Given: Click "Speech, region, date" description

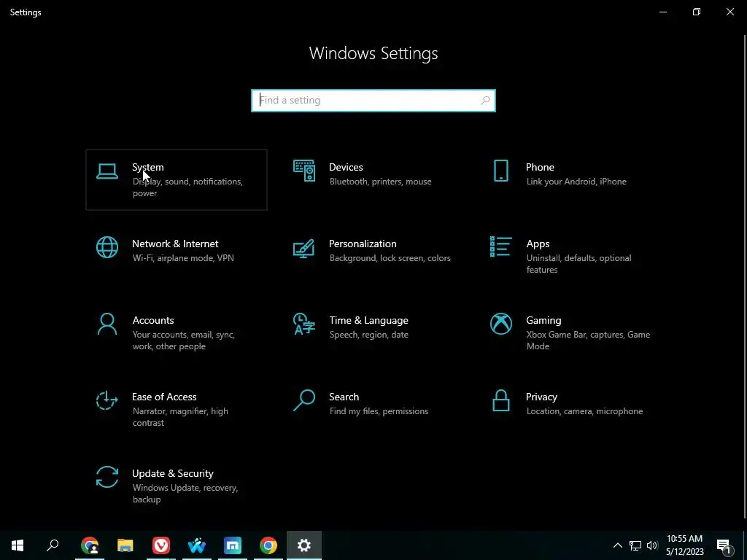Looking at the screenshot, I should click(368, 335).
